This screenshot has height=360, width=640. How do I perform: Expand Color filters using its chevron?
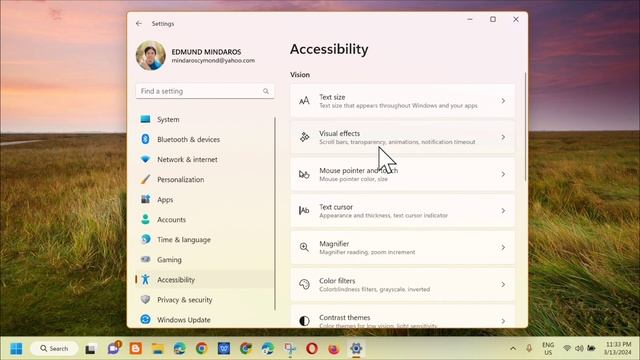coord(503,284)
